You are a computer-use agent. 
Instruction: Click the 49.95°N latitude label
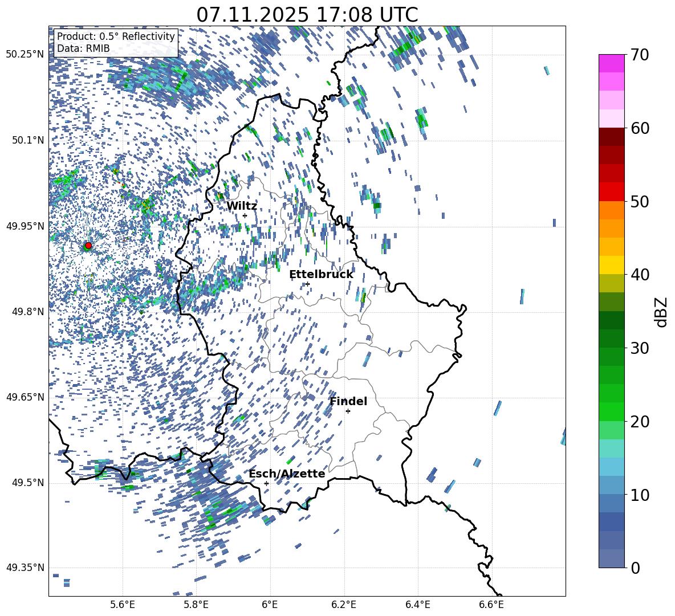25,226
